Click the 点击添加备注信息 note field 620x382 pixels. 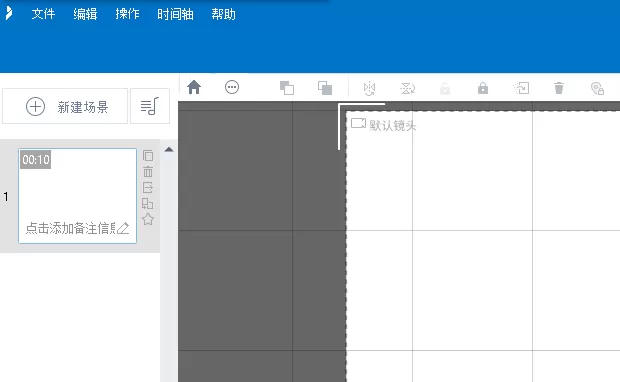71,228
